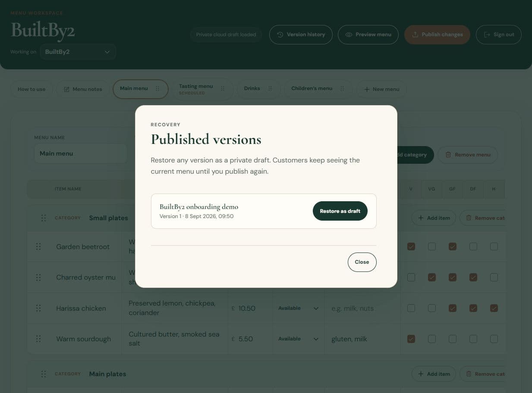Click the Main plates category name
Image resolution: width=532 pixels, height=393 pixels.
[x=107, y=374]
